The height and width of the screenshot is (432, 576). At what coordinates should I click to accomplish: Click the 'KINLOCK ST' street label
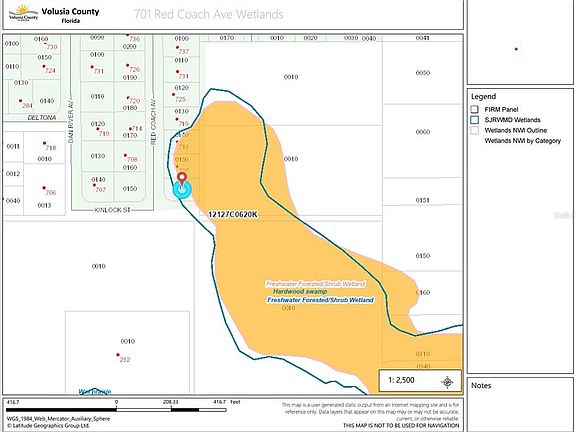tap(112, 210)
